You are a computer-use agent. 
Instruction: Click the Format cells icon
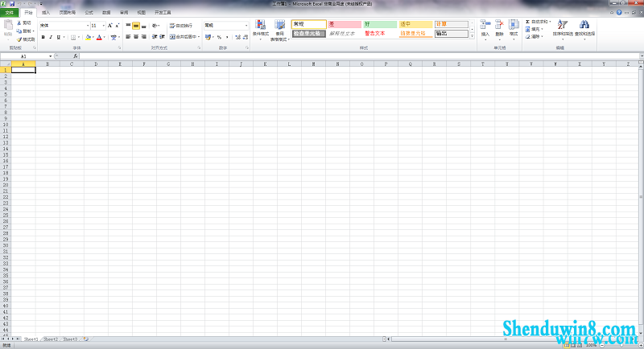click(514, 25)
